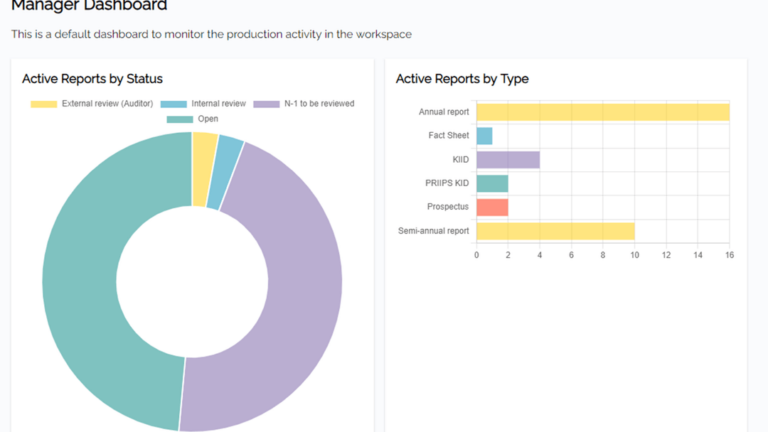
Task: Click the red Prospectus bar
Action: click(x=492, y=207)
